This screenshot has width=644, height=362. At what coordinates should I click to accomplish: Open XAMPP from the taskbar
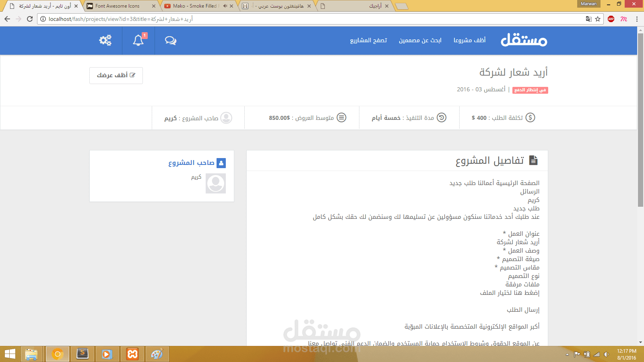point(132,354)
